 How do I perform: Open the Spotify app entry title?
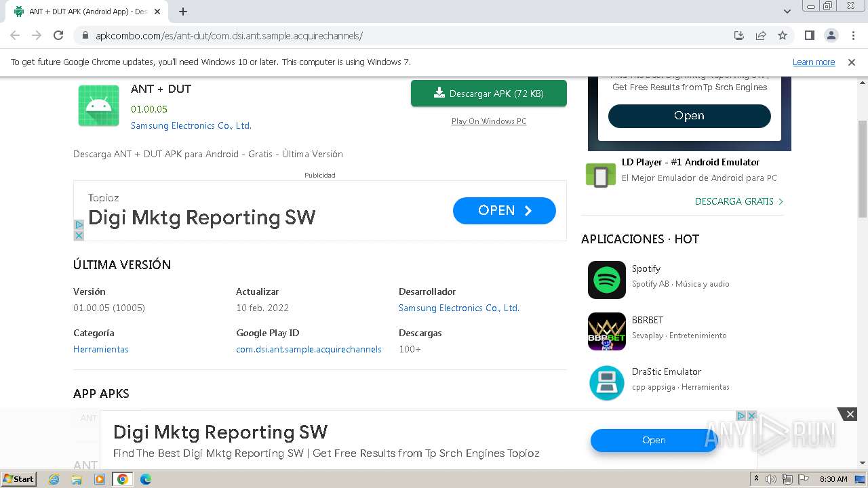(x=646, y=268)
